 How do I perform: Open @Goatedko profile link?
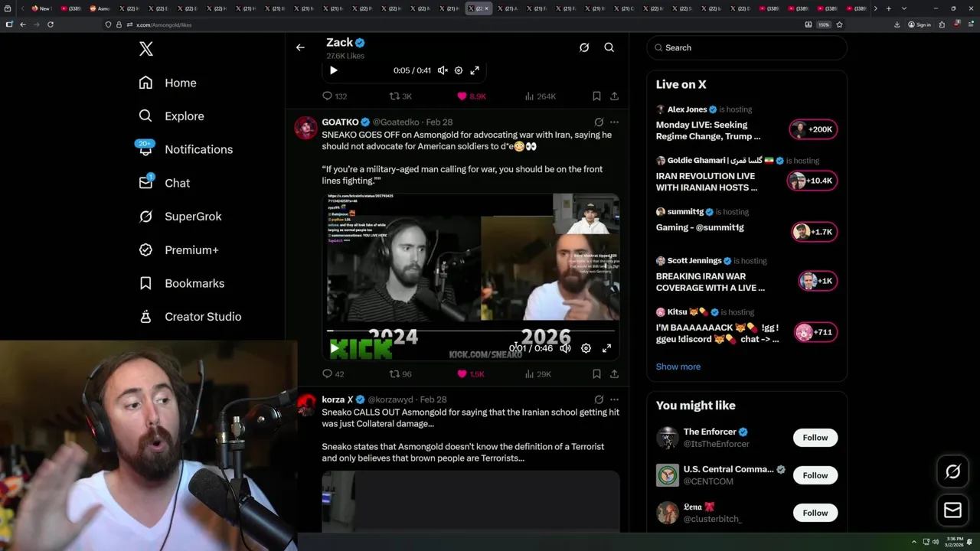[x=396, y=122]
